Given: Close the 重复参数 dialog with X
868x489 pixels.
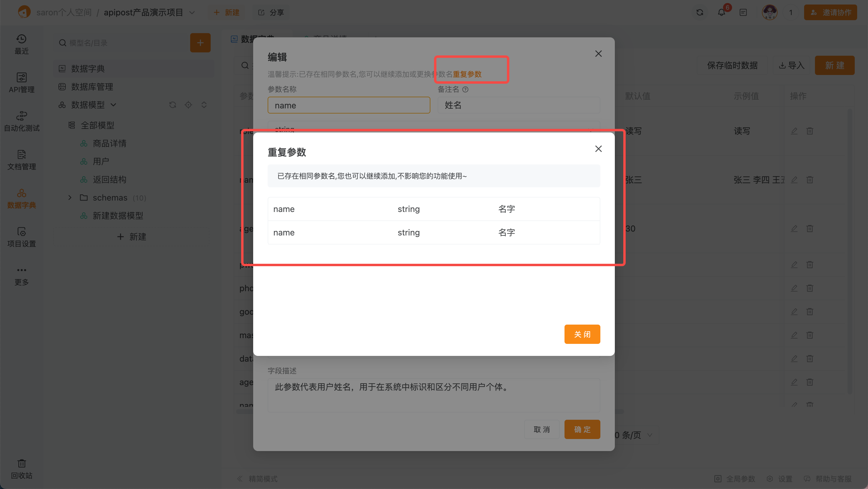Looking at the screenshot, I should pyautogui.click(x=598, y=149).
